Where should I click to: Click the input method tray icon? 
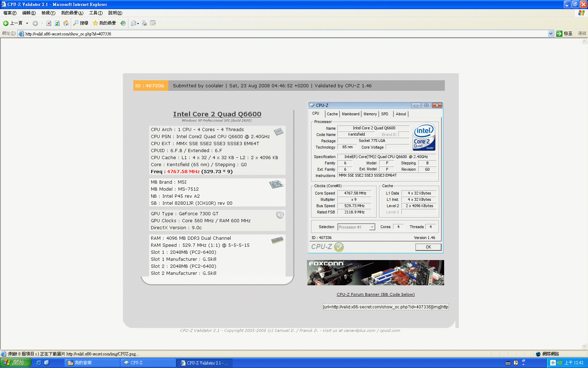pos(553,363)
